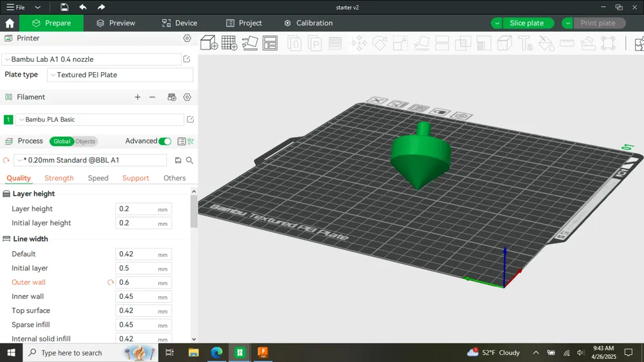Select the Color painting bucket tool
Viewport: 644px width, 362px height.
click(x=546, y=43)
